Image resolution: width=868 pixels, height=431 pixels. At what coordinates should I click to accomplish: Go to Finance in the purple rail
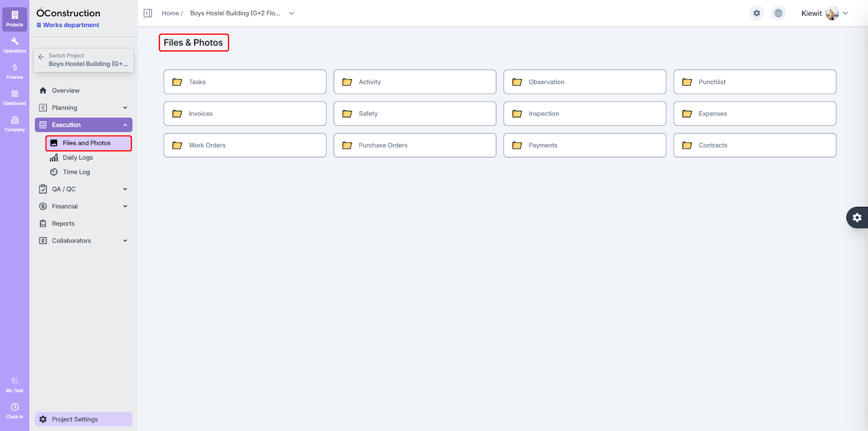pyautogui.click(x=15, y=71)
